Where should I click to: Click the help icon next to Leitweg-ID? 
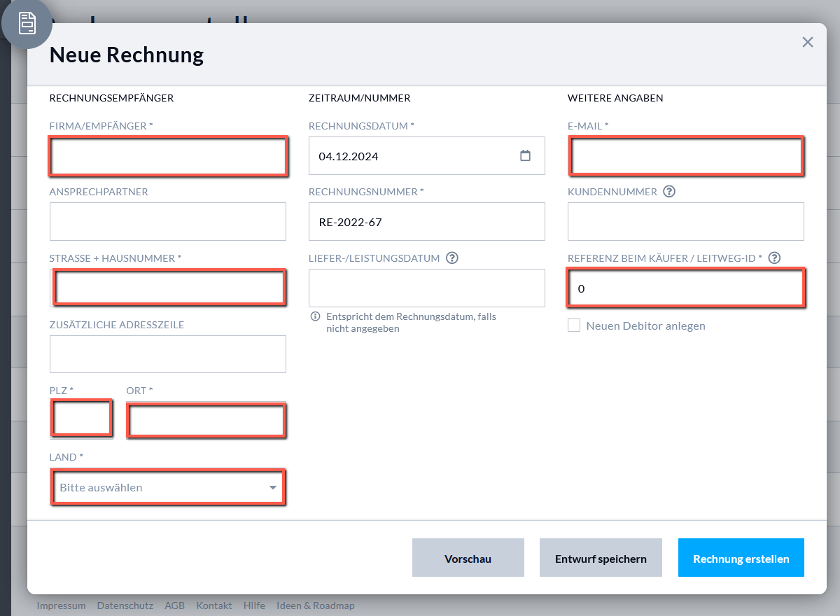(774, 258)
